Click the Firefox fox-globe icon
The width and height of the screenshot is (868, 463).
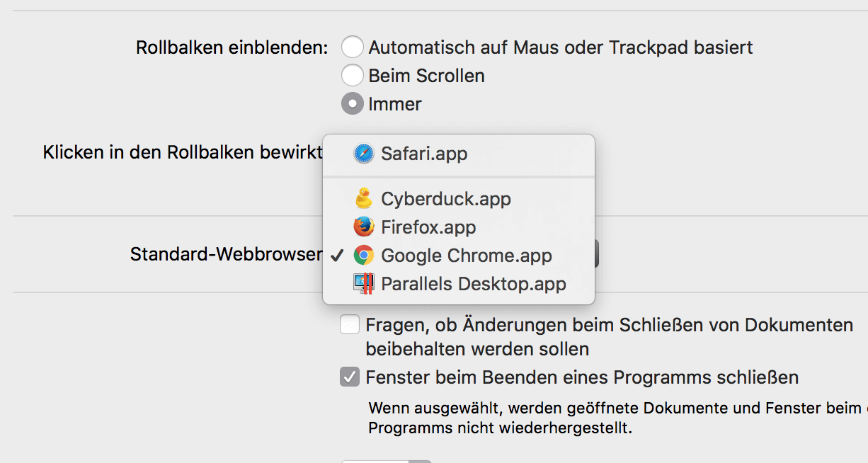(364, 227)
